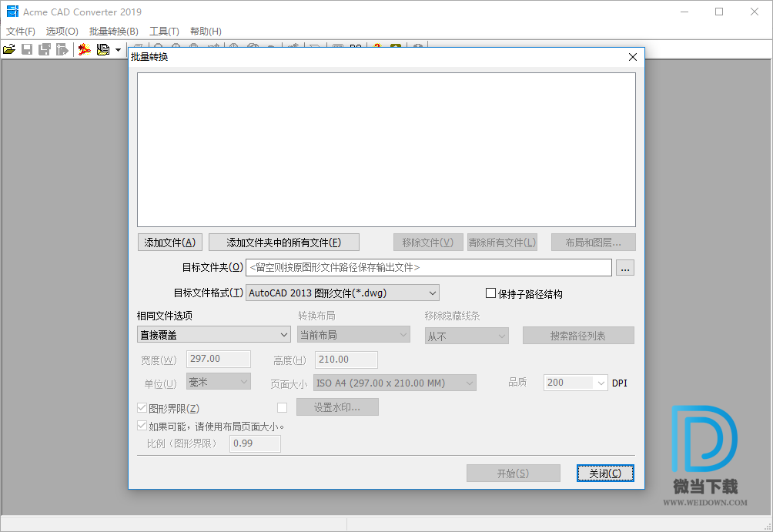Tick the checkbox beside 设置水印 button
The image size is (773, 532).
tap(282, 408)
